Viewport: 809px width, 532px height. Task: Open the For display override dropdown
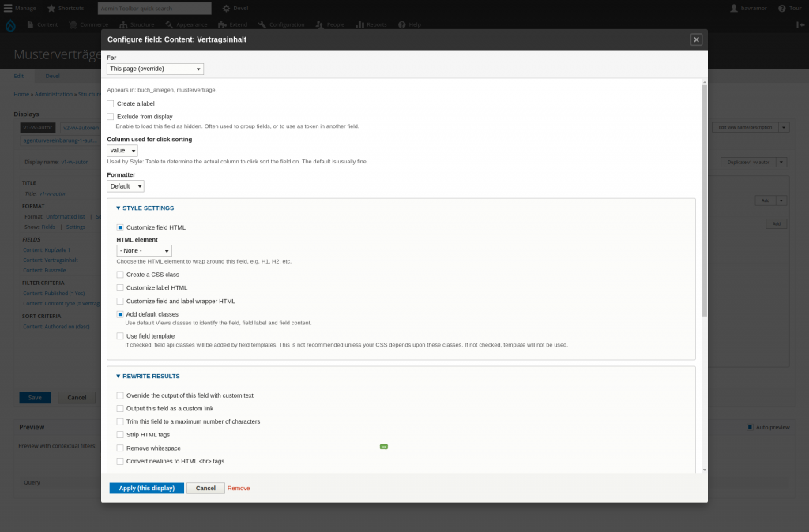point(155,69)
